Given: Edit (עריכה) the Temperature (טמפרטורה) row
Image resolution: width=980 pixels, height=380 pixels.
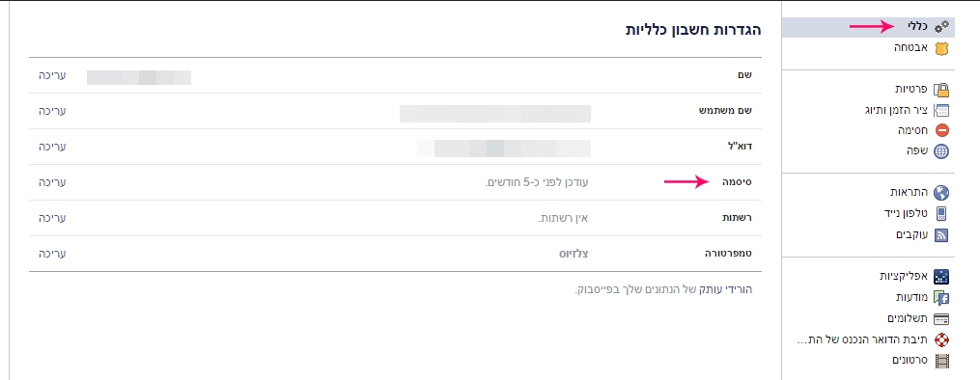Looking at the screenshot, I should tap(52, 254).
